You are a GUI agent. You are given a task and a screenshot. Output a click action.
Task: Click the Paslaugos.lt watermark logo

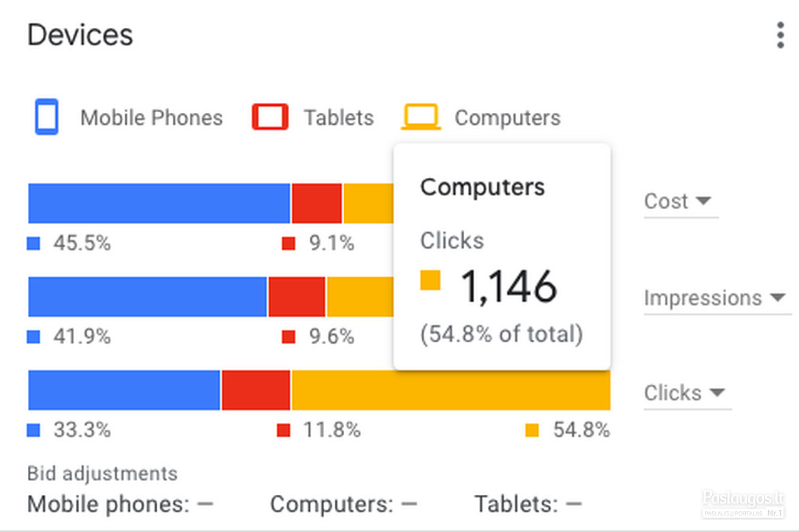pyautogui.click(x=743, y=504)
